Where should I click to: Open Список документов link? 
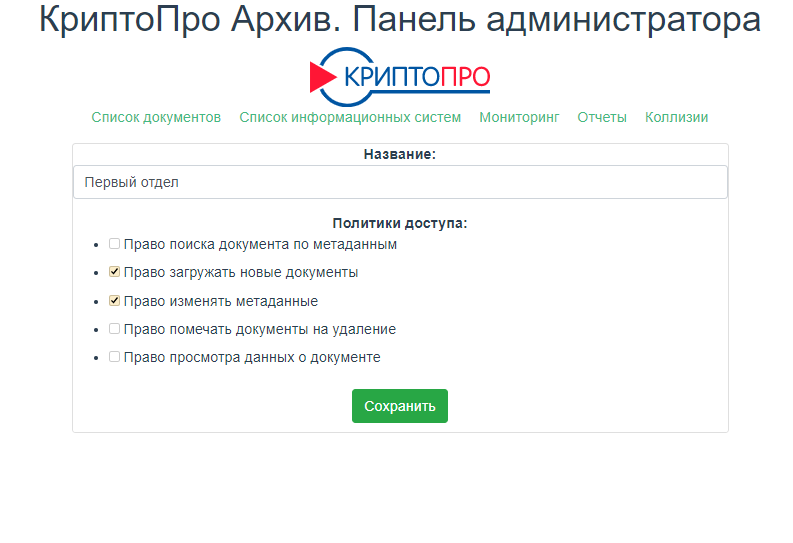click(156, 117)
